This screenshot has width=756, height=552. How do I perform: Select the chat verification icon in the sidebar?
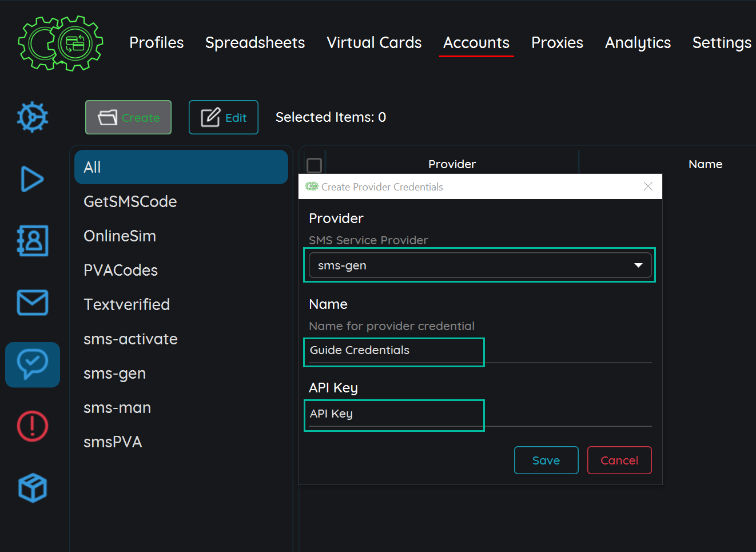point(32,364)
